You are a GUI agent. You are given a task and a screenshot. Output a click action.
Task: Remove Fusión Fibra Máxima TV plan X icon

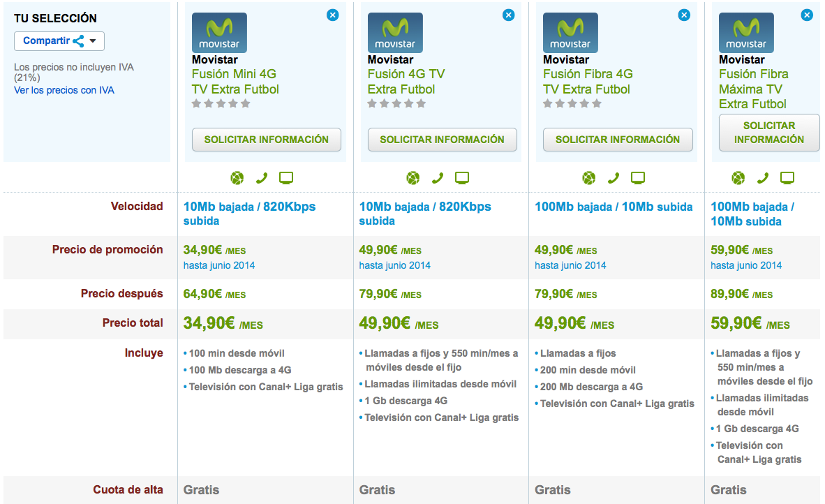[x=807, y=15]
